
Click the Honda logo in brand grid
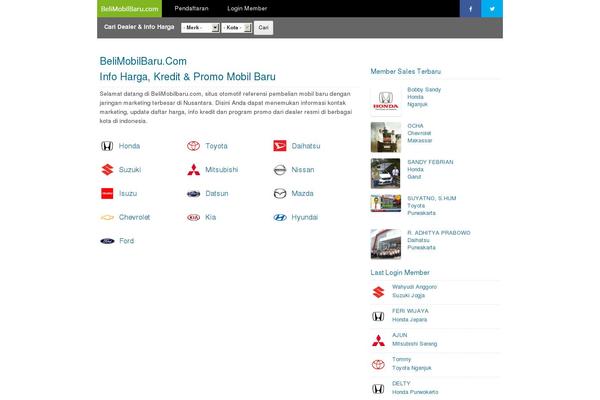[107, 146]
